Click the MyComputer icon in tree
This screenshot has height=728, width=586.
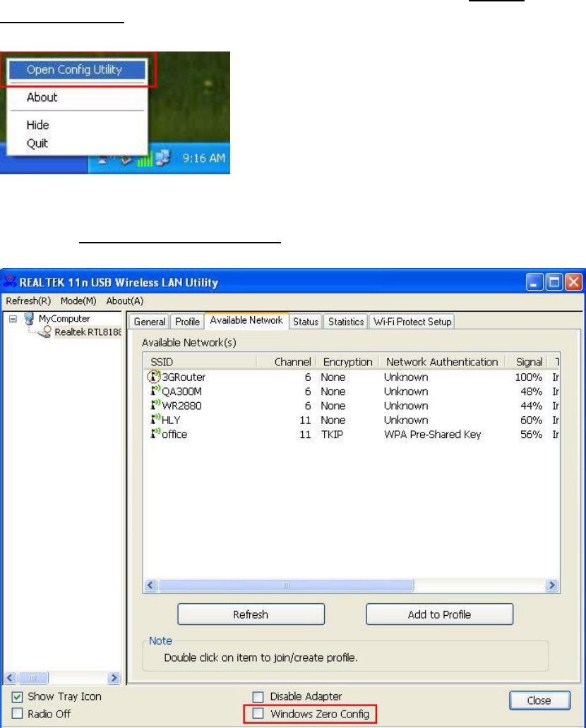pos(29,319)
